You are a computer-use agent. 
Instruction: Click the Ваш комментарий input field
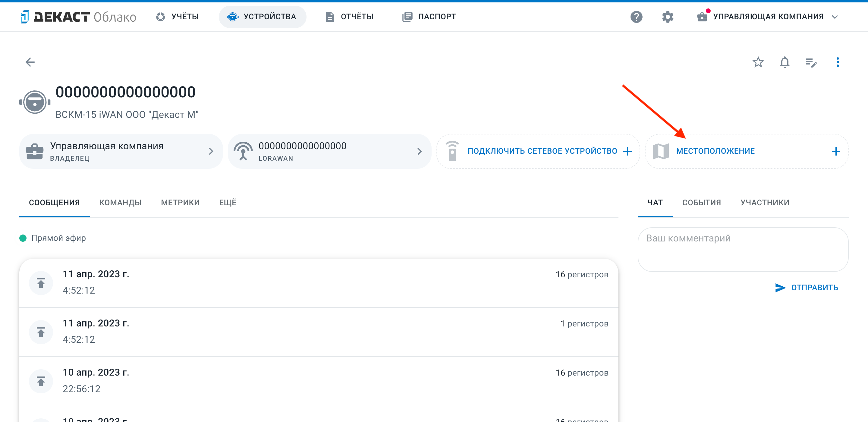(743, 249)
